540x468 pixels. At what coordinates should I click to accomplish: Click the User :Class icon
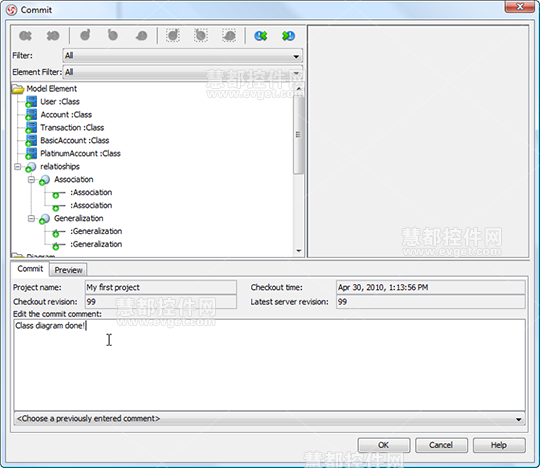pos(31,102)
